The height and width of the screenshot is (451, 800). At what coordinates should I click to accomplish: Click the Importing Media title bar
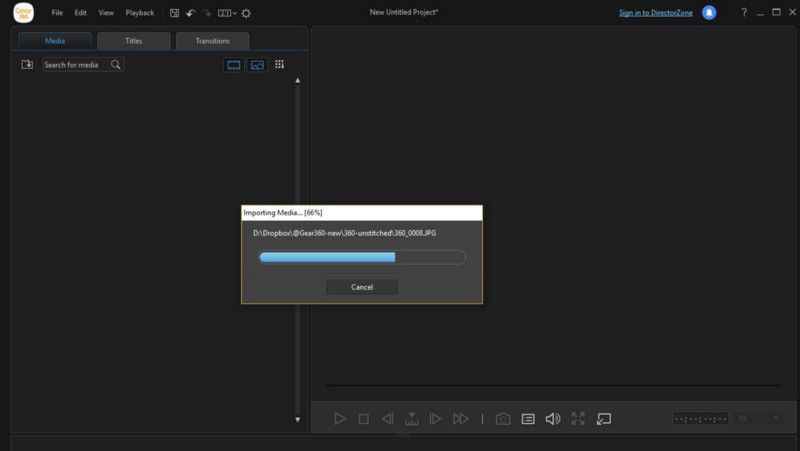tap(362, 213)
